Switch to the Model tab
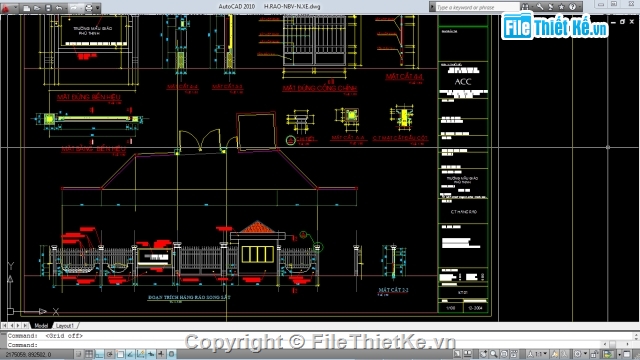The width and height of the screenshot is (640, 360). [41, 326]
